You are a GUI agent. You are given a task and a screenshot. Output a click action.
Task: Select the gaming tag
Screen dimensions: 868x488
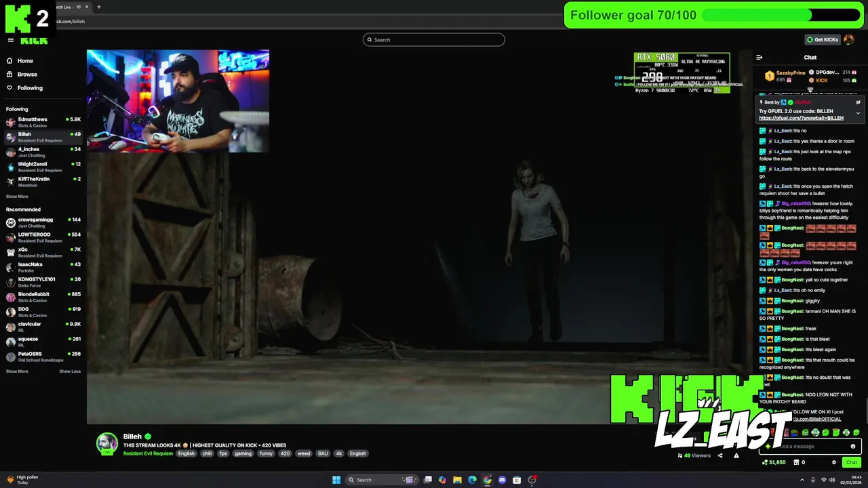click(243, 453)
